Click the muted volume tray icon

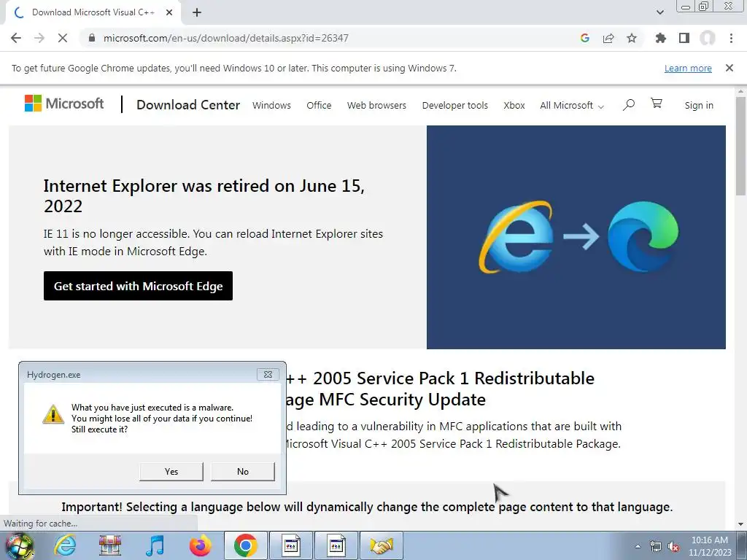click(673, 547)
